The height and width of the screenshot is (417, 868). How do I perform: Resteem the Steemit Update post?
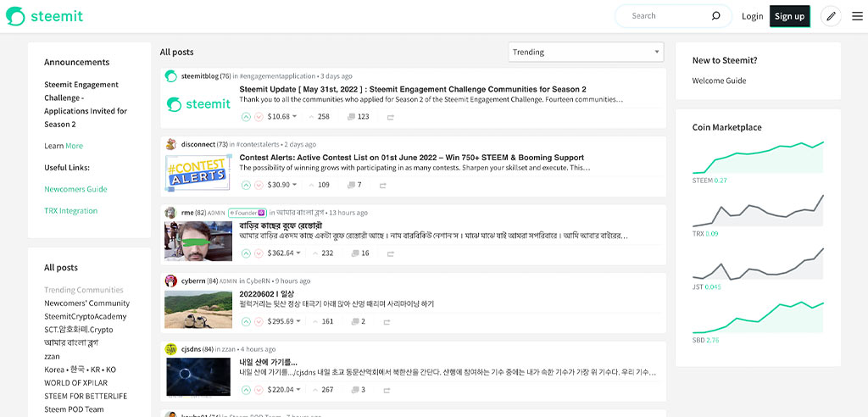[x=390, y=118]
